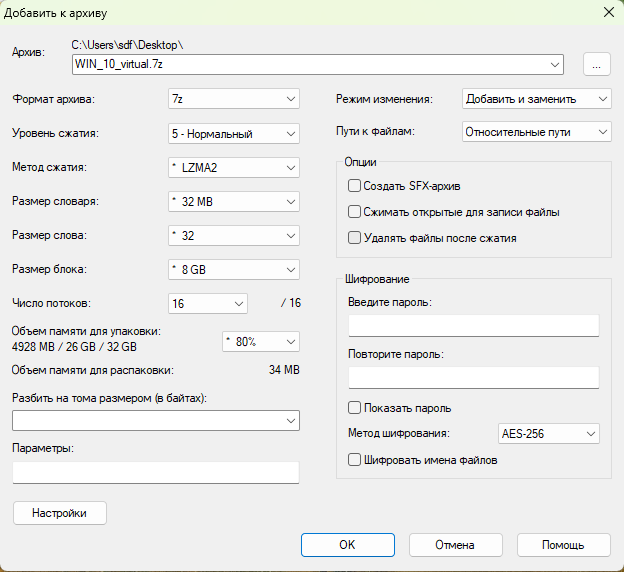The height and width of the screenshot is (572, 624).
Task: Click the Отмена cancel button
Action: pyautogui.click(x=455, y=545)
